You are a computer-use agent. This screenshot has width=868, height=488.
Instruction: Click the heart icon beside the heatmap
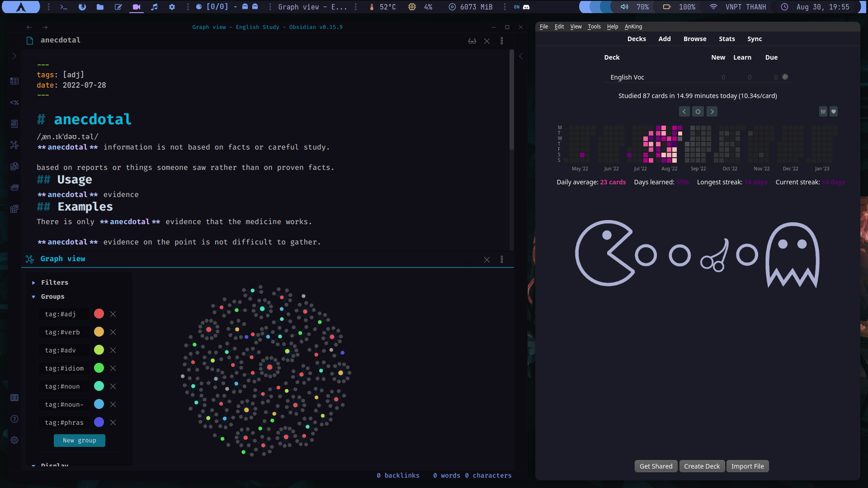pyautogui.click(x=834, y=112)
